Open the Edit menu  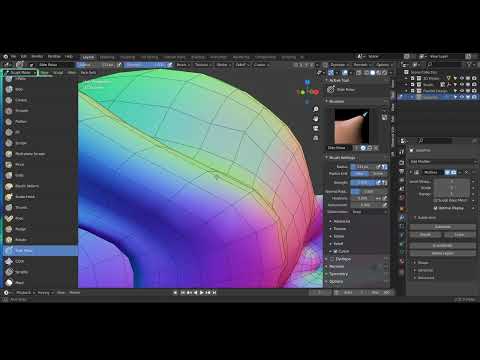click(x=24, y=56)
